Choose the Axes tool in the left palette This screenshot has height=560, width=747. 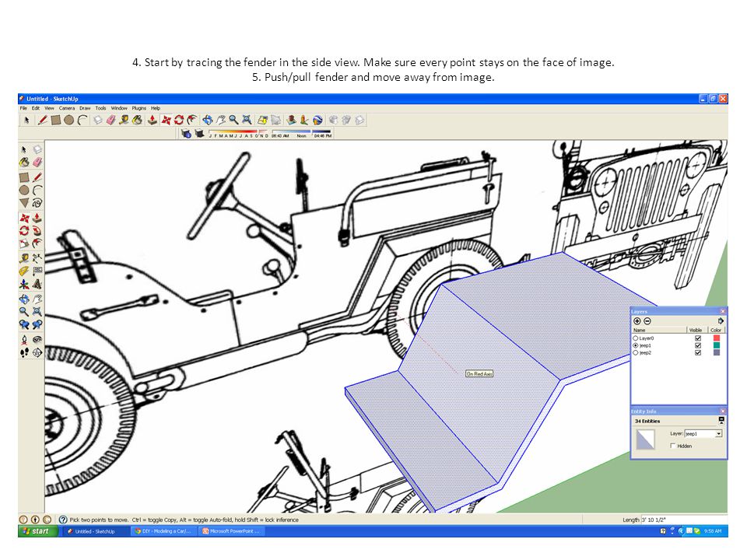(24, 285)
